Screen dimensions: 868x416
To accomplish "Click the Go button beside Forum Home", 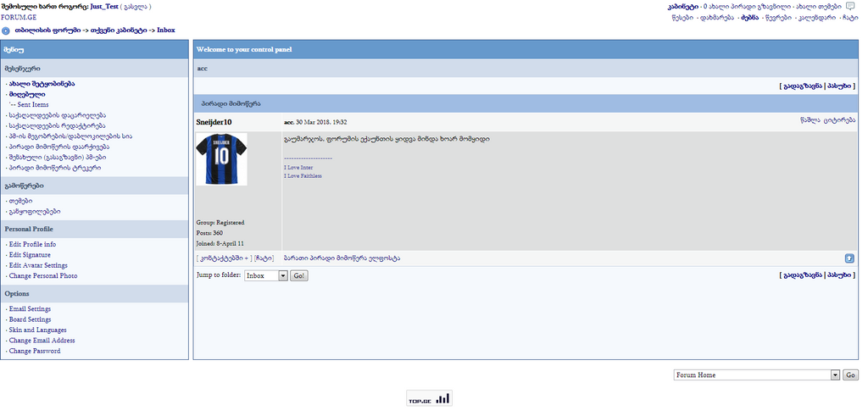I will [x=851, y=375].
